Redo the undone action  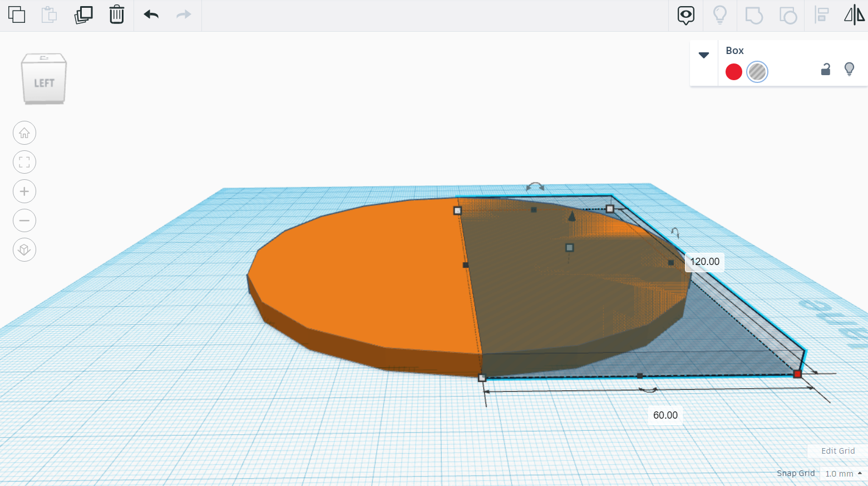[x=184, y=14]
